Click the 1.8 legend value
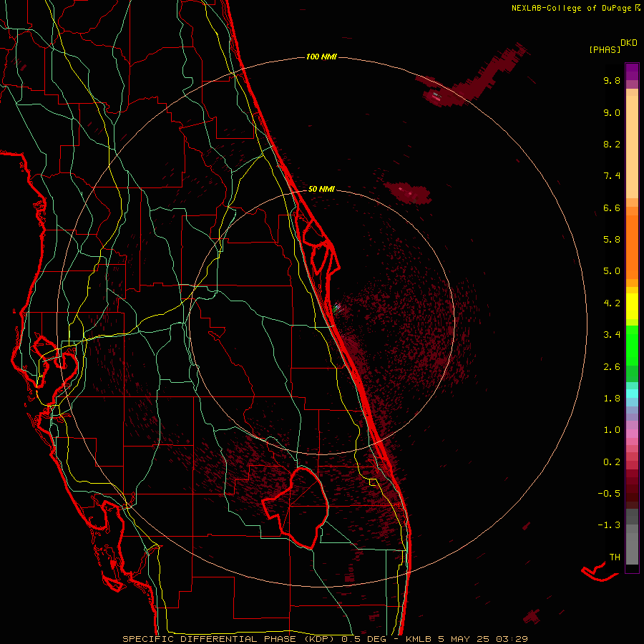This screenshot has width=644, height=644. click(x=612, y=399)
